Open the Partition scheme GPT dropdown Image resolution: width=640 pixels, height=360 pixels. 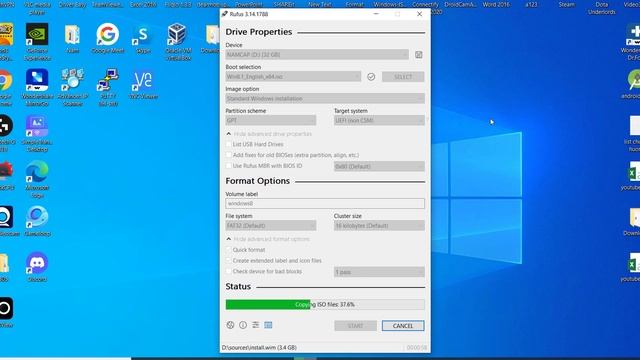coord(271,120)
